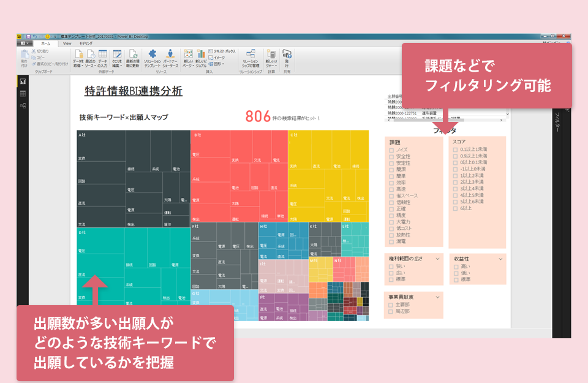Tick 狭い under 権利範囲の広さ
The width and height of the screenshot is (588, 383).
pyautogui.click(x=391, y=267)
